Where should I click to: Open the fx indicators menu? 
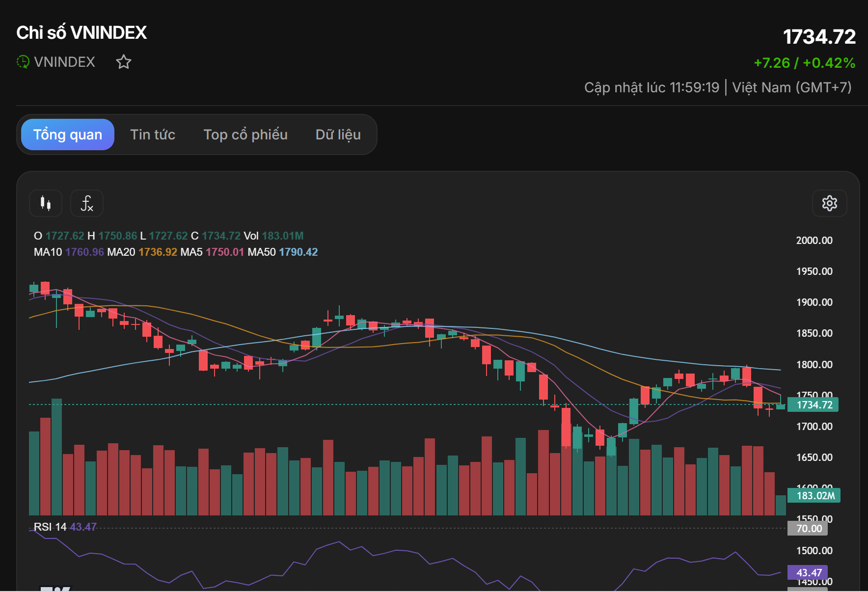pos(87,203)
